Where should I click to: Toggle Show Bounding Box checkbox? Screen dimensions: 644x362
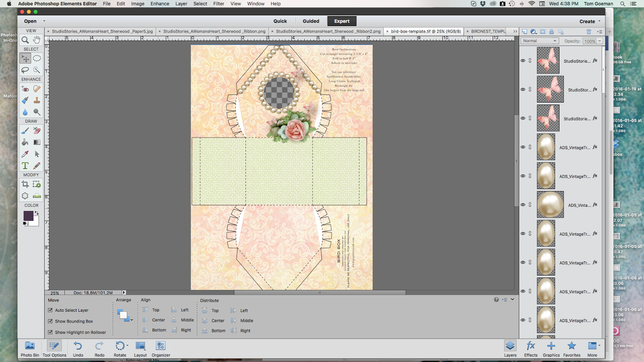point(50,321)
